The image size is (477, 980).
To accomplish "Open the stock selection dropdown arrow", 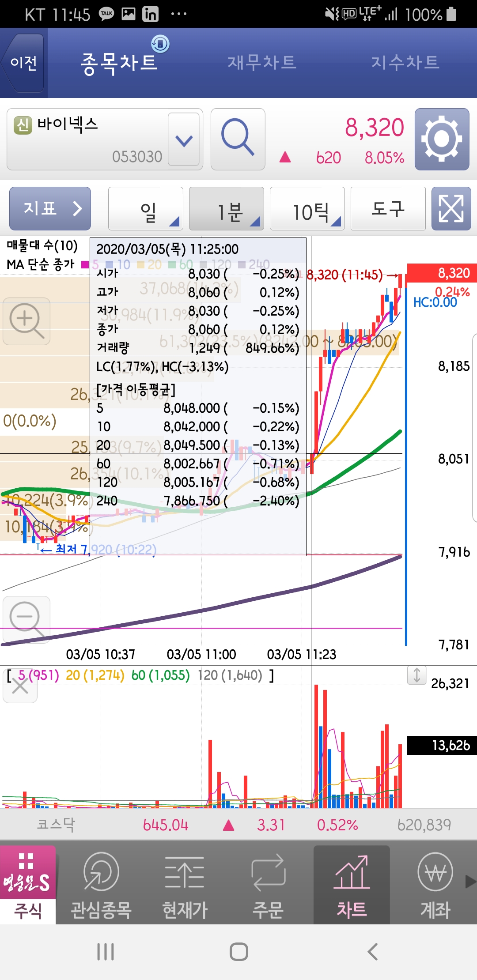I will click(x=184, y=139).
